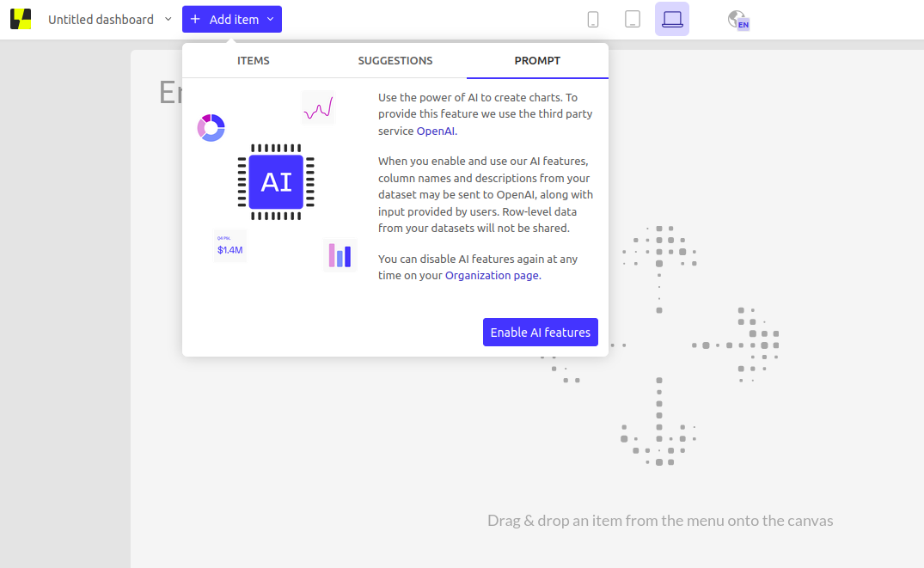This screenshot has width=924, height=568.
Task: Switch to tablet screen preview
Action: tap(633, 19)
